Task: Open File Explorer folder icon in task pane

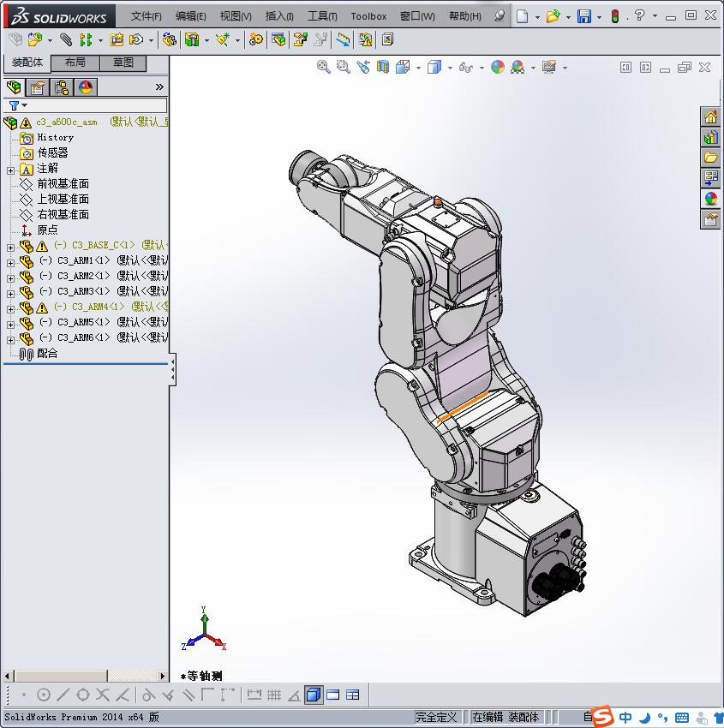Action: (710, 158)
